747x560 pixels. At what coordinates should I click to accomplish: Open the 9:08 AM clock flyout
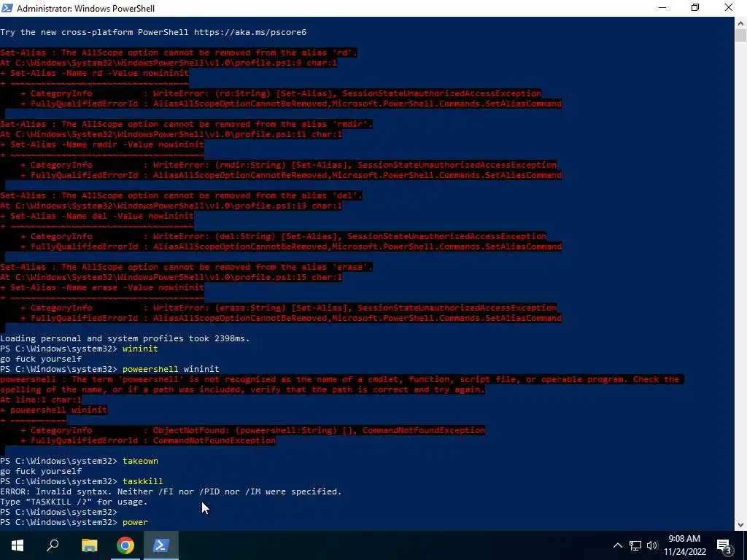[684, 545]
